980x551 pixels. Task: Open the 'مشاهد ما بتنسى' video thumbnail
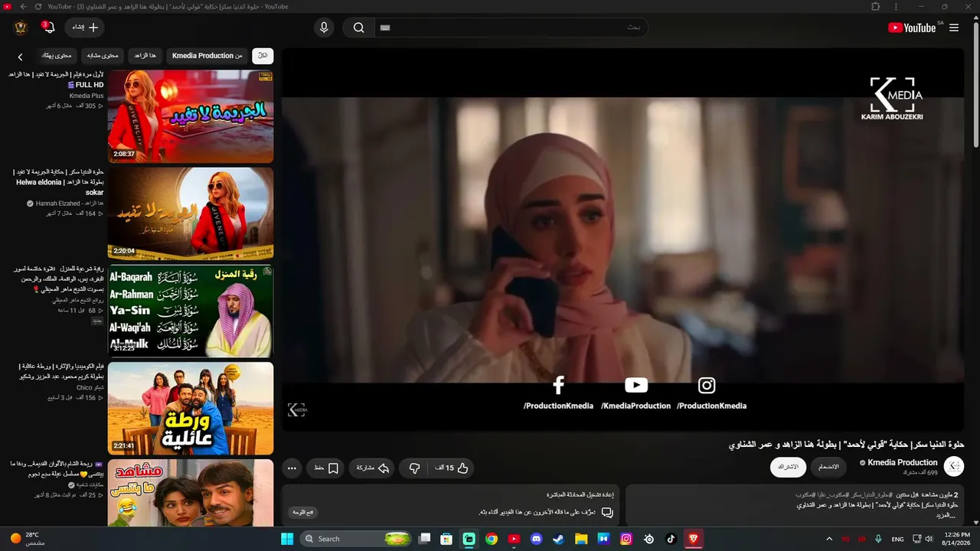click(x=191, y=493)
